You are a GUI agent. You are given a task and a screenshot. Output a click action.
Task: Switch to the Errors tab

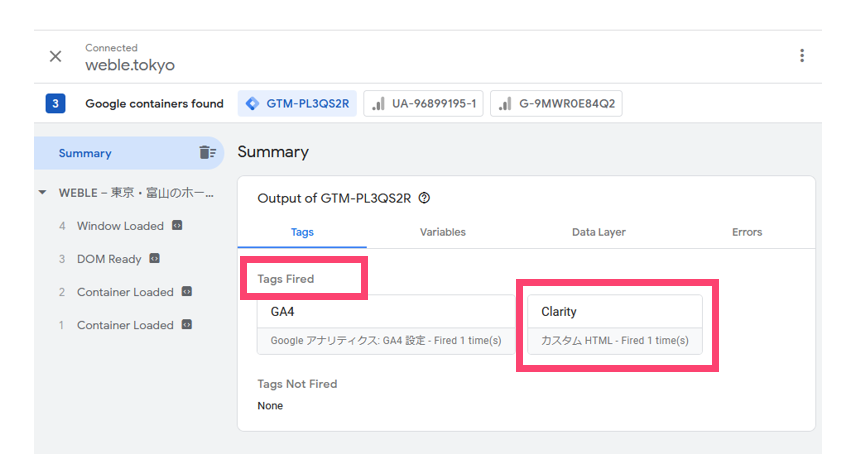[x=747, y=232]
